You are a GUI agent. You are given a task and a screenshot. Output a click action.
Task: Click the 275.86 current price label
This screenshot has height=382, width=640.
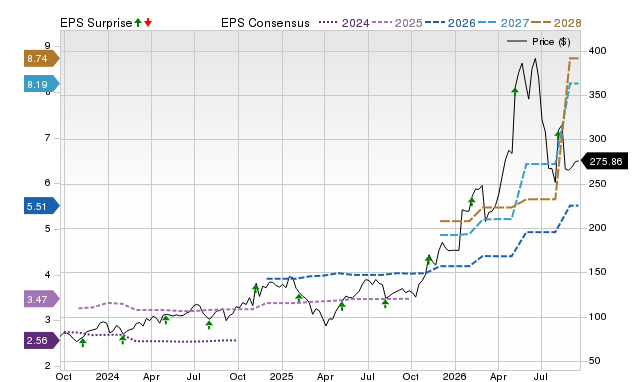[604, 161]
